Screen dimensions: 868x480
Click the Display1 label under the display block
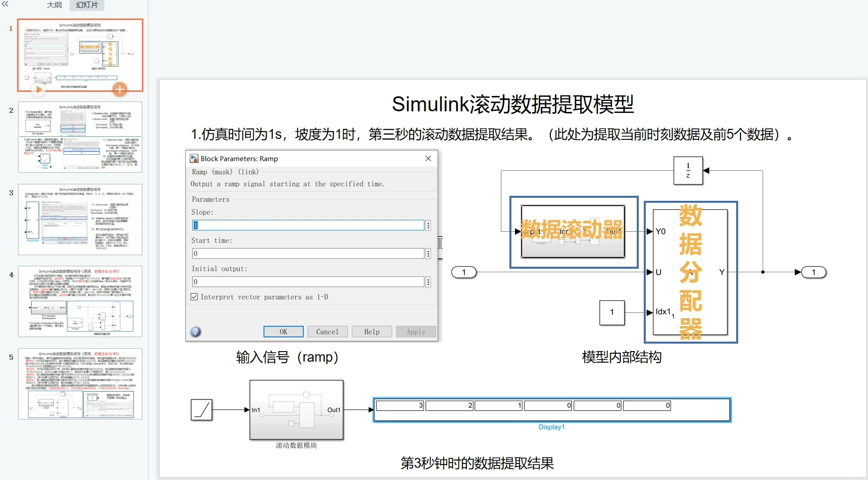tap(551, 427)
